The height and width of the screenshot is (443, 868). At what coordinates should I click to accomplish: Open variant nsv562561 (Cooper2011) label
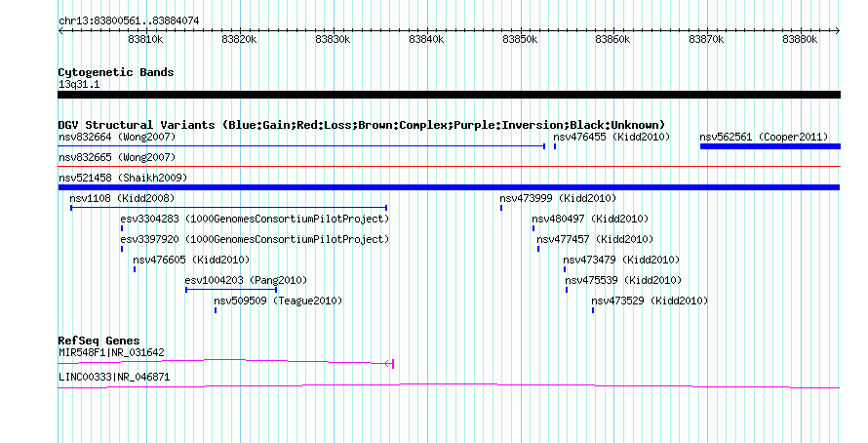click(x=765, y=137)
